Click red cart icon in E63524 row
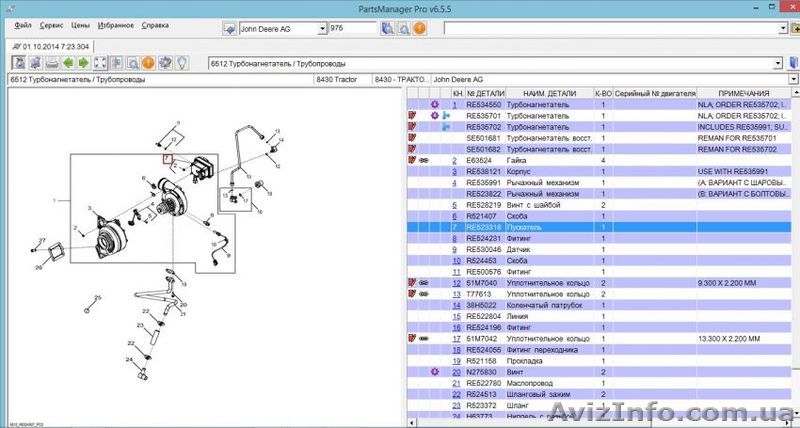800x428 pixels. pyautogui.click(x=411, y=160)
